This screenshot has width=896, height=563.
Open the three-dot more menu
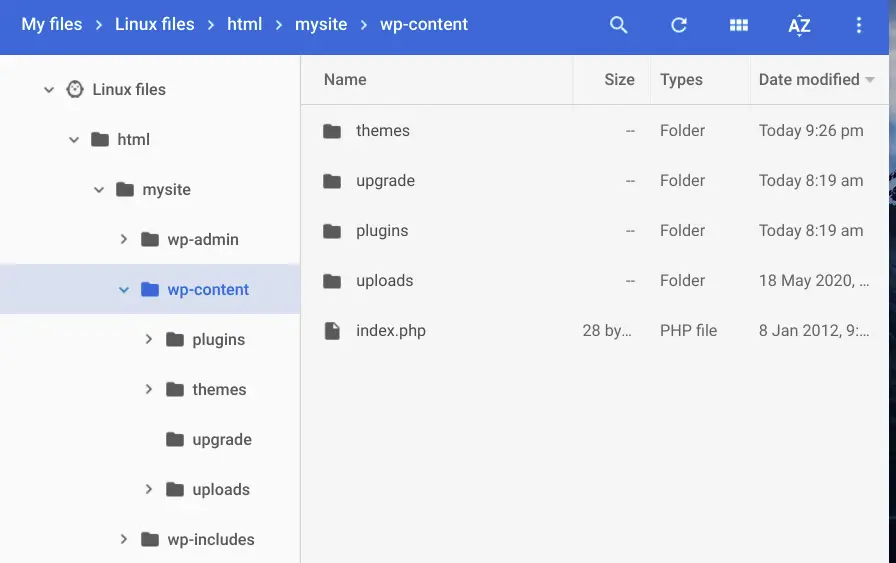tap(858, 25)
